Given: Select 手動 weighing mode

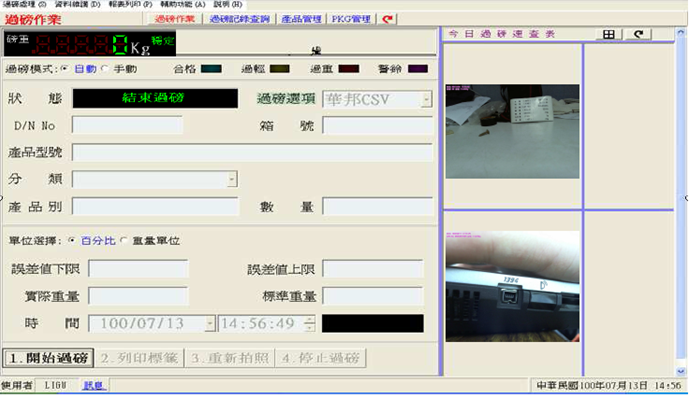Looking at the screenshot, I should [105, 69].
